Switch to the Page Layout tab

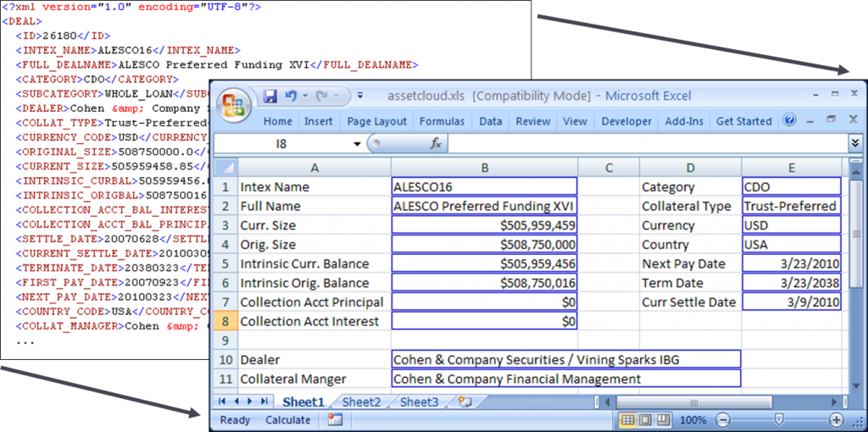pyautogui.click(x=376, y=122)
